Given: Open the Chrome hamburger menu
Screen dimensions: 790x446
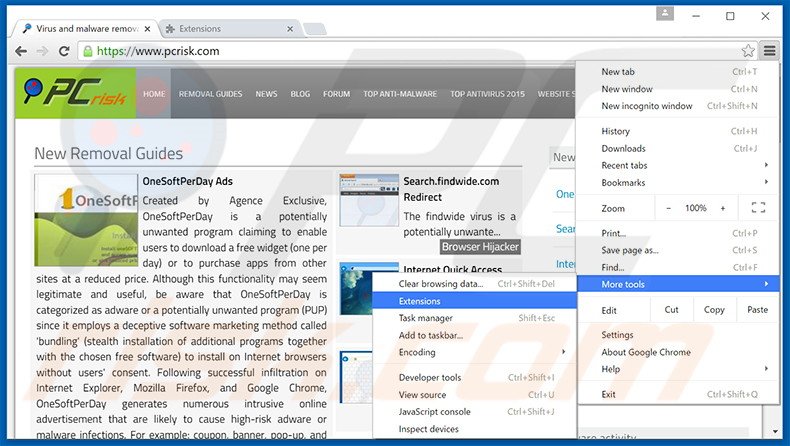Looking at the screenshot, I should (769, 51).
